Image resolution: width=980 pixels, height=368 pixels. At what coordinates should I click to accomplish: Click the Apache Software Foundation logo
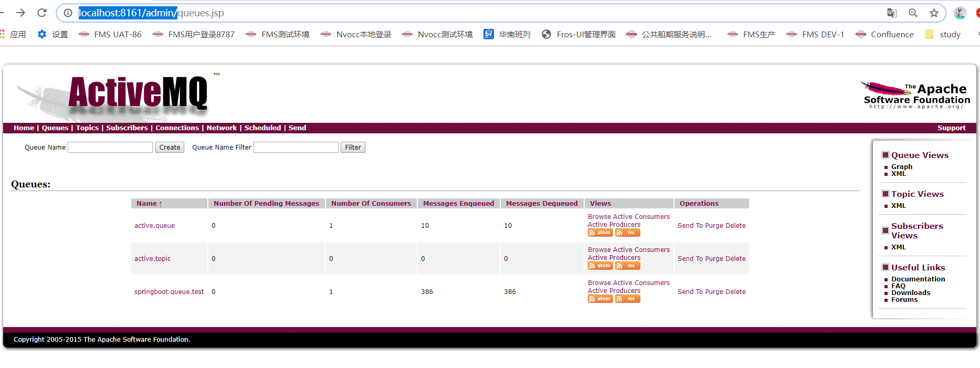pos(915,95)
